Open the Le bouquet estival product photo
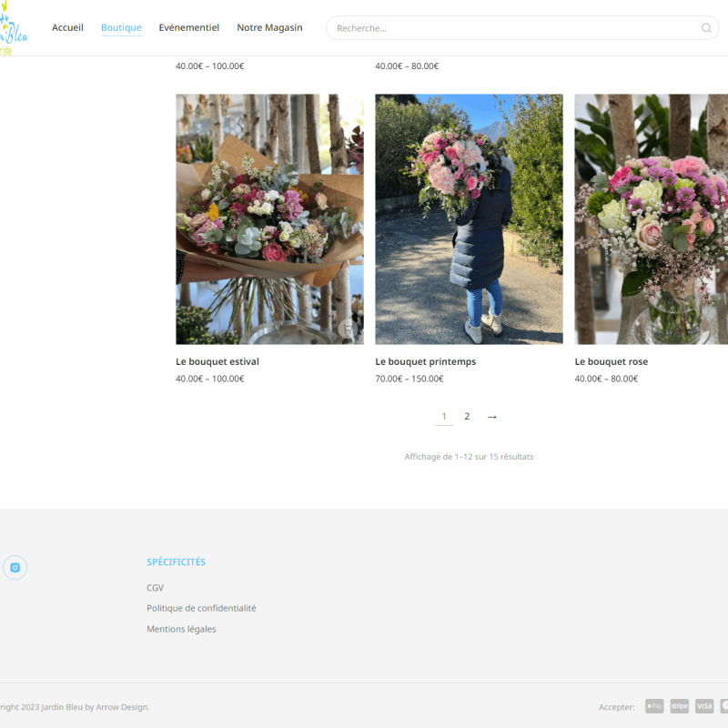728x728 pixels. point(269,219)
